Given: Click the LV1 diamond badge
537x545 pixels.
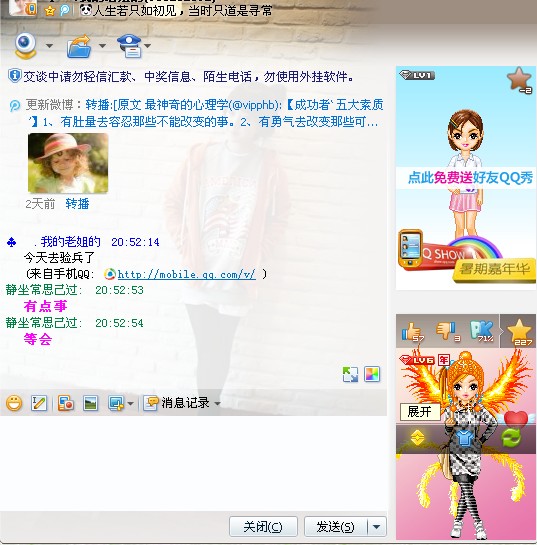Looking at the screenshot, I should coord(417,75).
